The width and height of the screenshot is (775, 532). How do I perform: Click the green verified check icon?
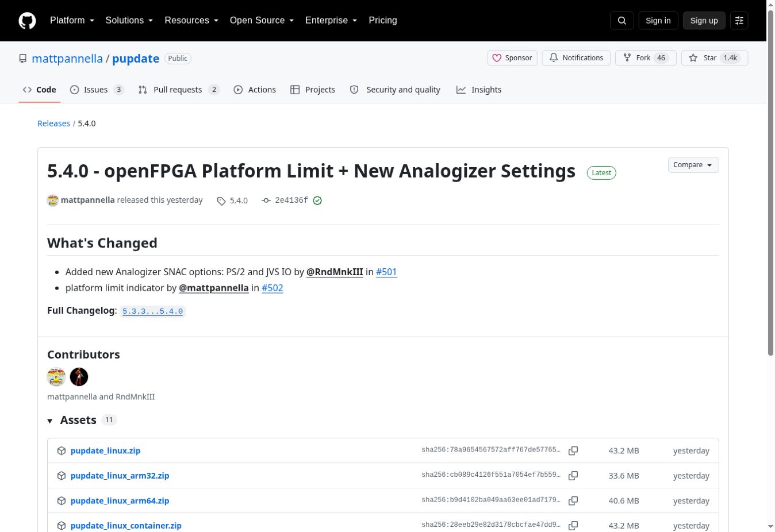click(x=317, y=201)
